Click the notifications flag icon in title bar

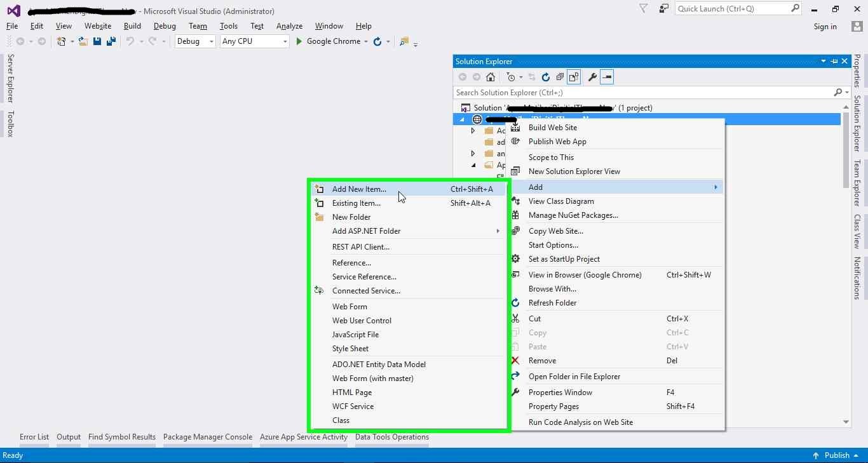[x=644, y=8]
